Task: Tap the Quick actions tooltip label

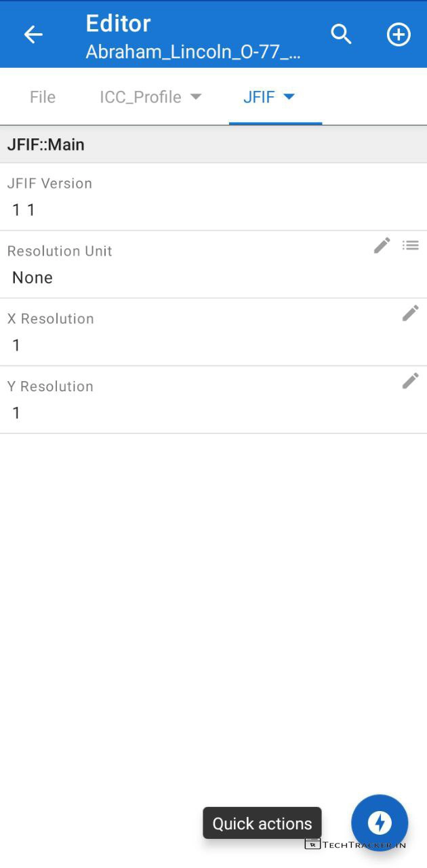Action: [262, 823]
